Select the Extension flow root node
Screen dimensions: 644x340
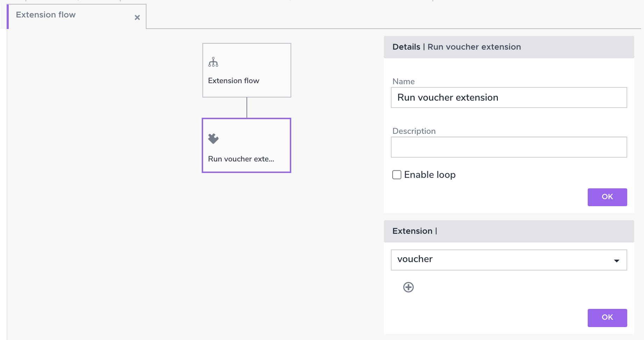(x=246, y=70)
